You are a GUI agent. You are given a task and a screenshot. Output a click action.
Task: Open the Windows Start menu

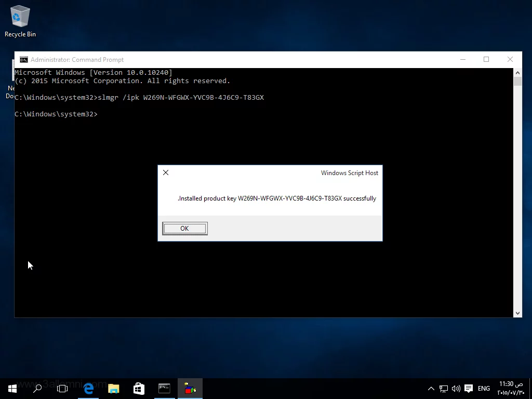(x=12, y=388)
